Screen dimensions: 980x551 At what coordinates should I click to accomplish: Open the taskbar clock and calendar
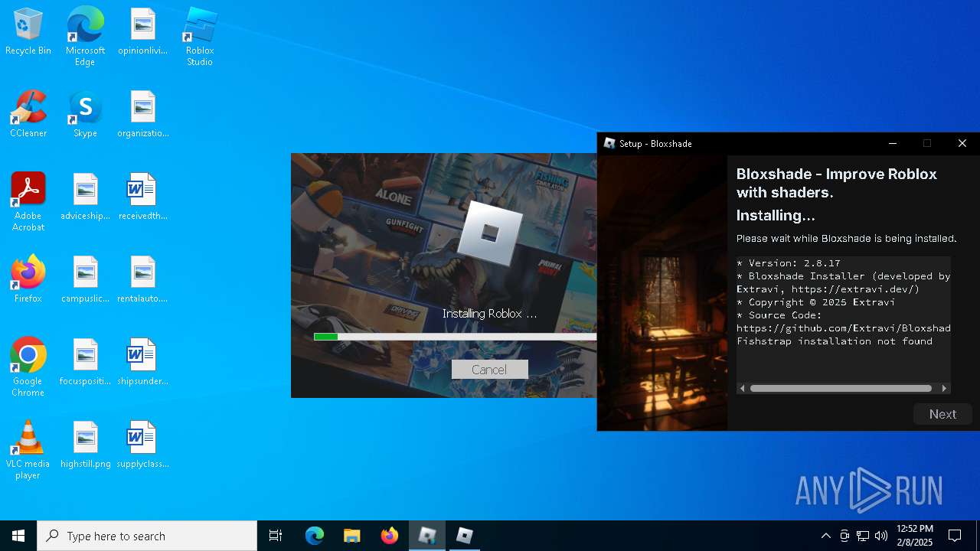[915, 536]
